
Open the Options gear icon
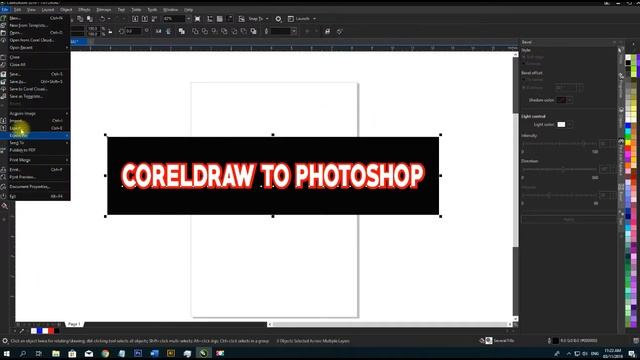[x=278, y=19]
